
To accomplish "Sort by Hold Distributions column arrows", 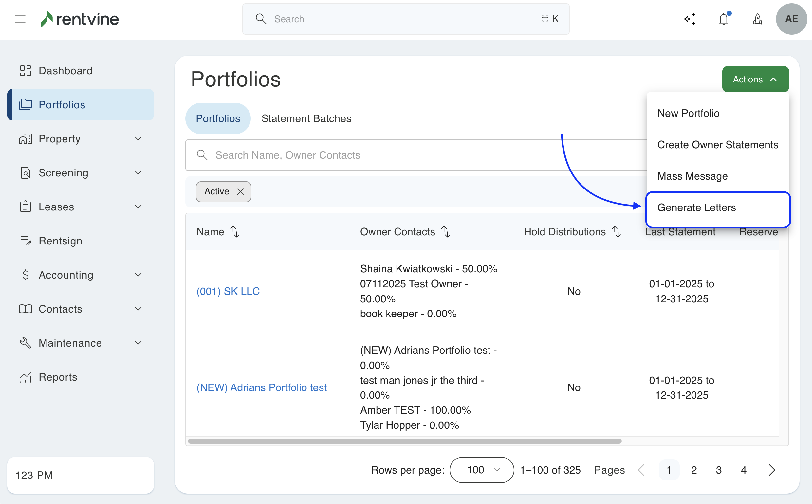I will [x=616, y=232].
